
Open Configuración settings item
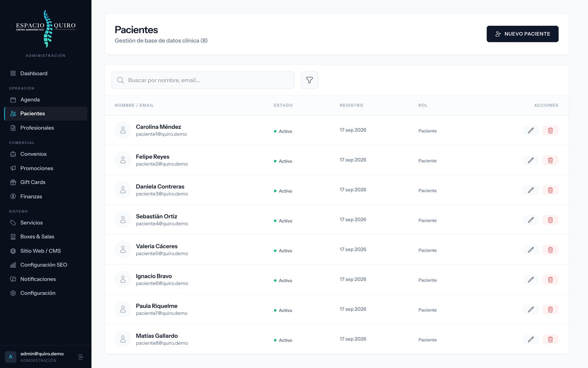[x=46, y=293]
